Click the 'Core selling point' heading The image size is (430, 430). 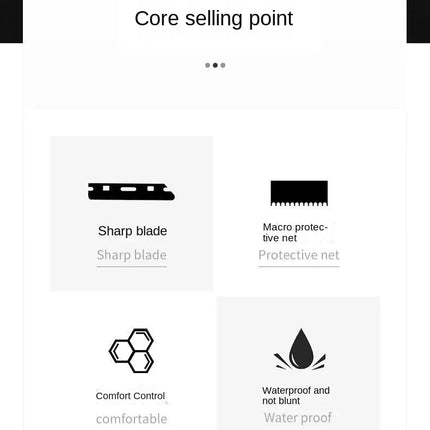tap(214, 19)
